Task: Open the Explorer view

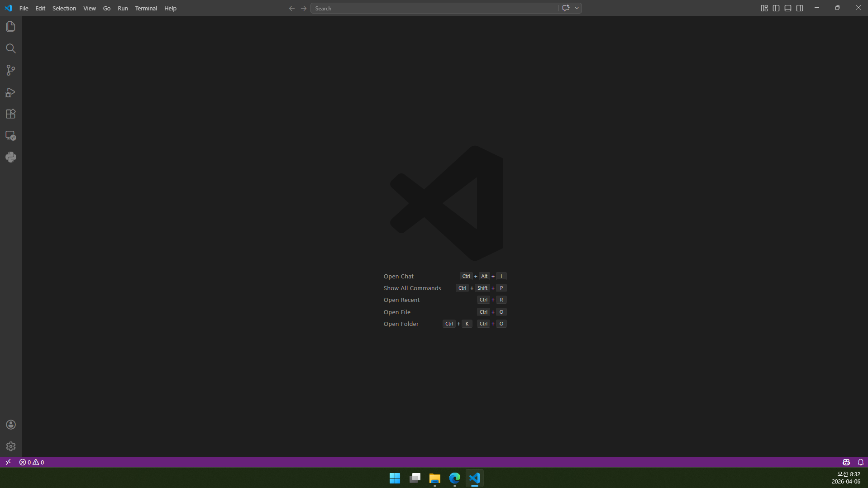Action: 11,27
